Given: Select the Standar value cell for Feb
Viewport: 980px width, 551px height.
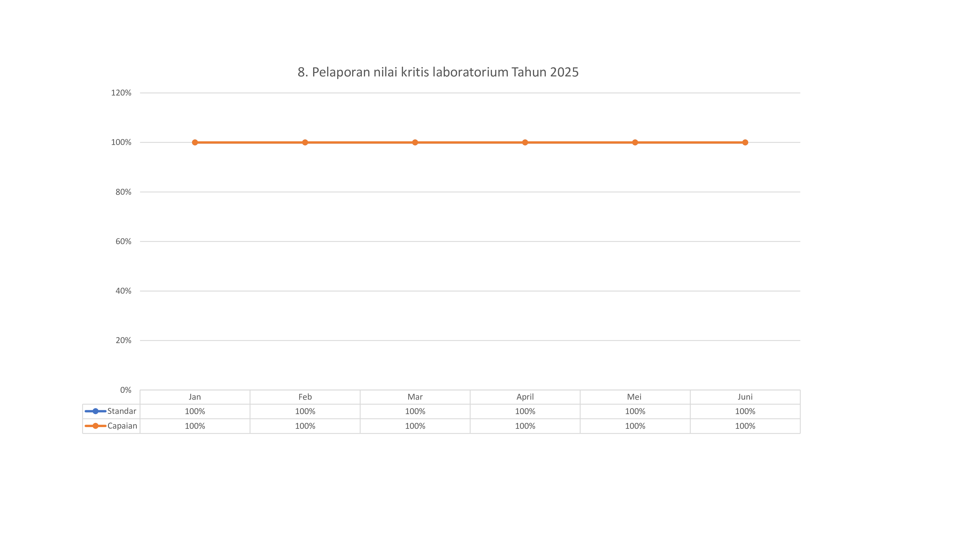Looking at the screenshot, I should coord(305,411).
